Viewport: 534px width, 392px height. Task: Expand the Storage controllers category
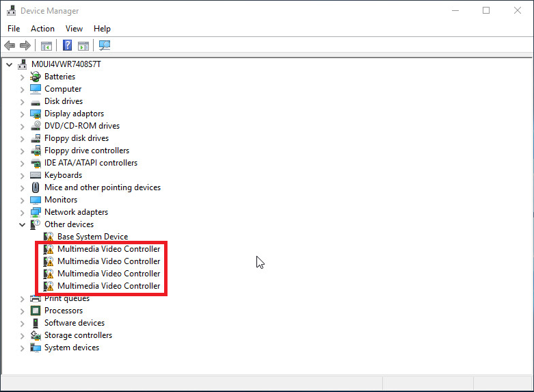[x=22, y=335]
